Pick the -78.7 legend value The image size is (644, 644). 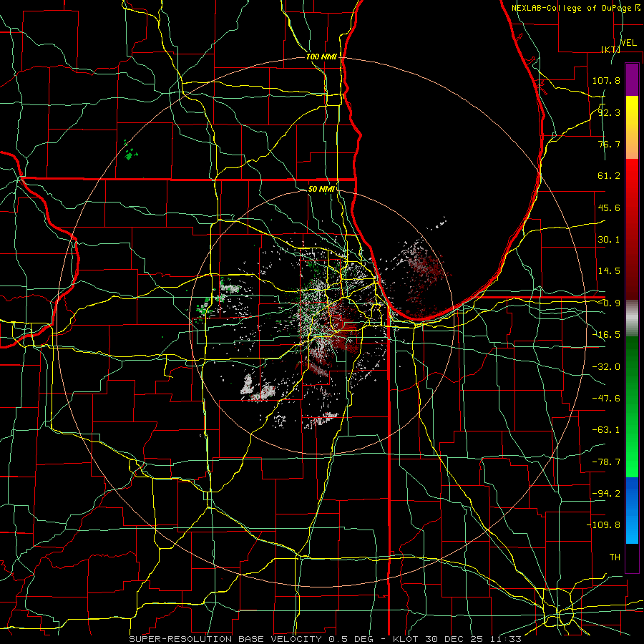(606, 462)
